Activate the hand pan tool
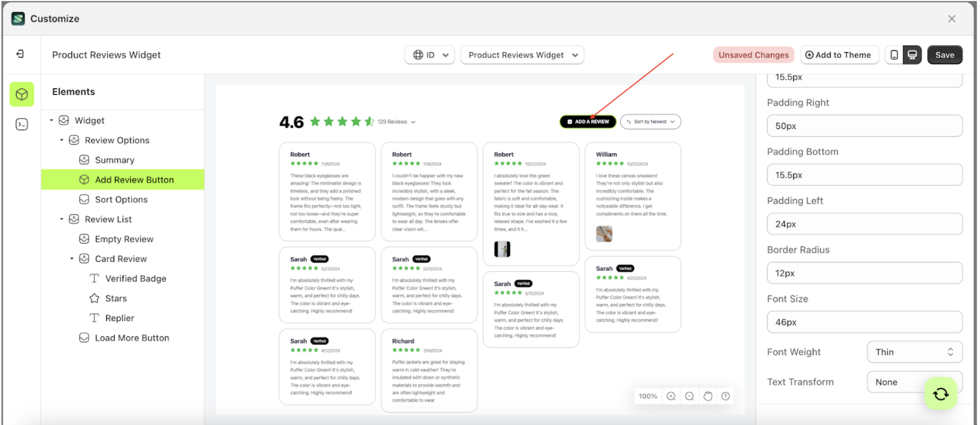 708,396
